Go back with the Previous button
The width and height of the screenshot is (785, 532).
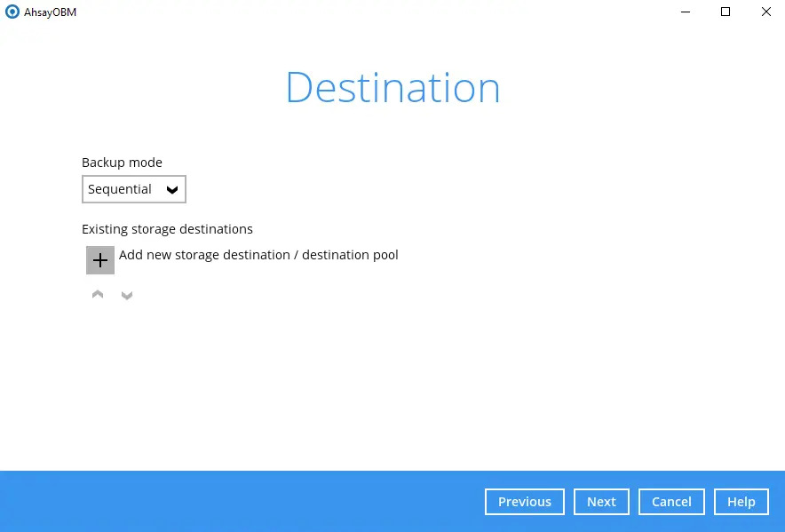pos(524,502)
